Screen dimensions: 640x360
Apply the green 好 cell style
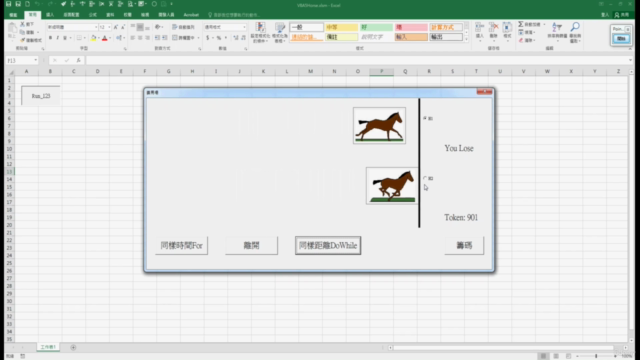376,27
